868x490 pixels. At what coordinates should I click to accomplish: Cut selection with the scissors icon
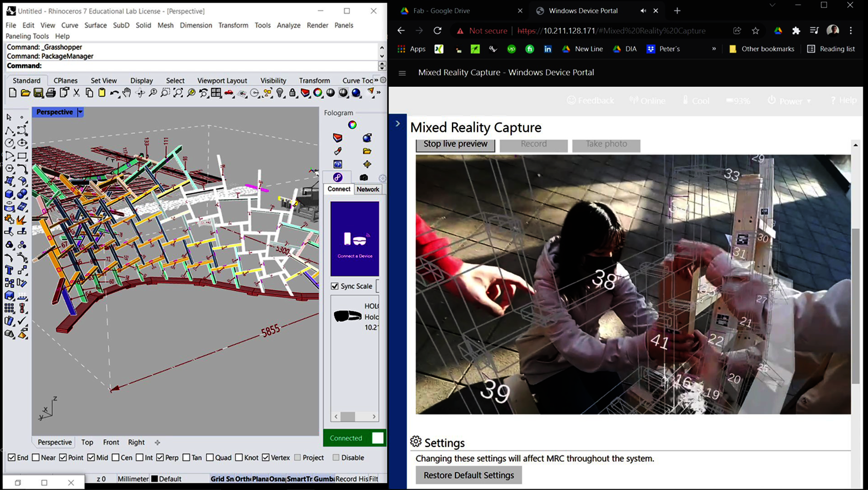(77, 93)
